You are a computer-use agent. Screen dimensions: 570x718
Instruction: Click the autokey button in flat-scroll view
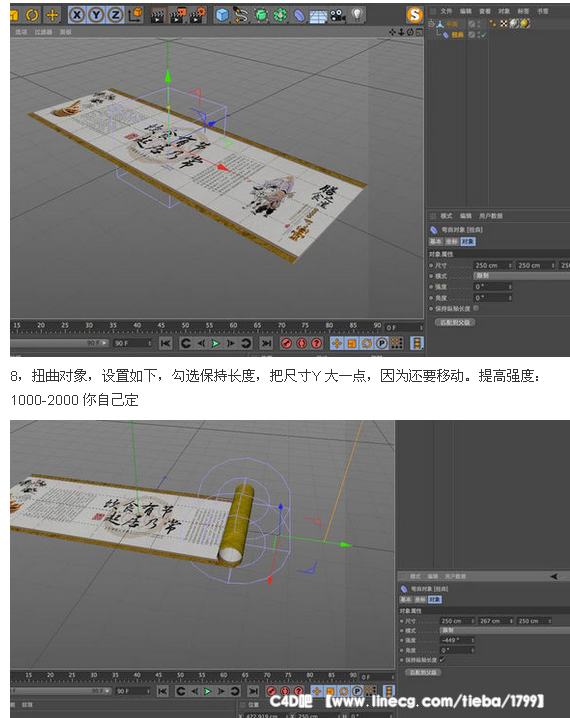[302, 343]
